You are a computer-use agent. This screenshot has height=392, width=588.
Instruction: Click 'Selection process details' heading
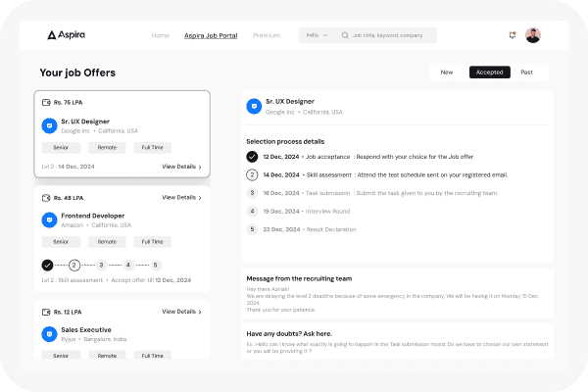(x=285, y=141)
